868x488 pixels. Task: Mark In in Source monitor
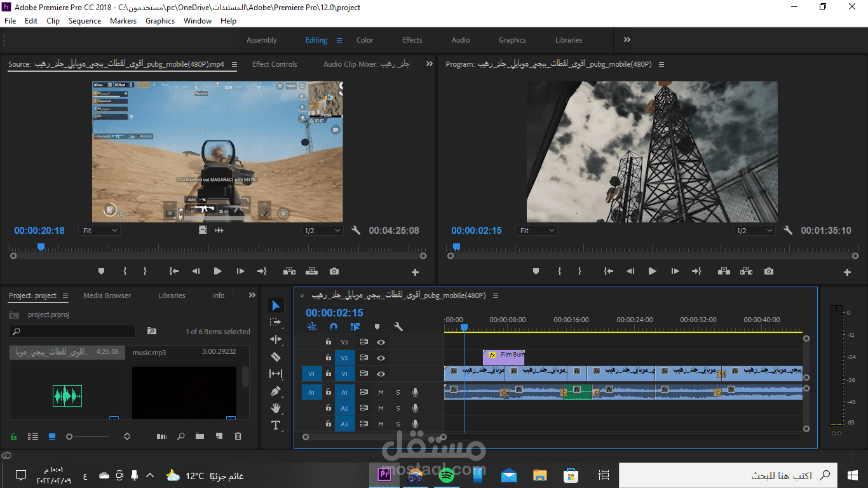tap(125, 271)
